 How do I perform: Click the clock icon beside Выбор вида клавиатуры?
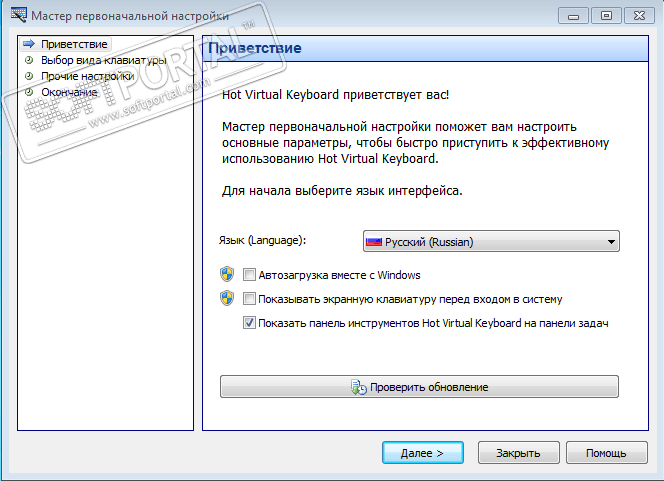29,60
